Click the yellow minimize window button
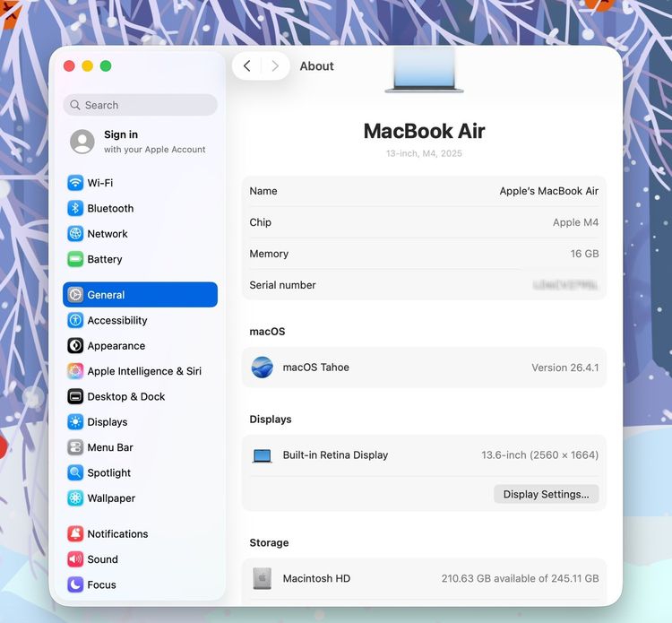Screen dimensions: 672x623 pos(88,66)
